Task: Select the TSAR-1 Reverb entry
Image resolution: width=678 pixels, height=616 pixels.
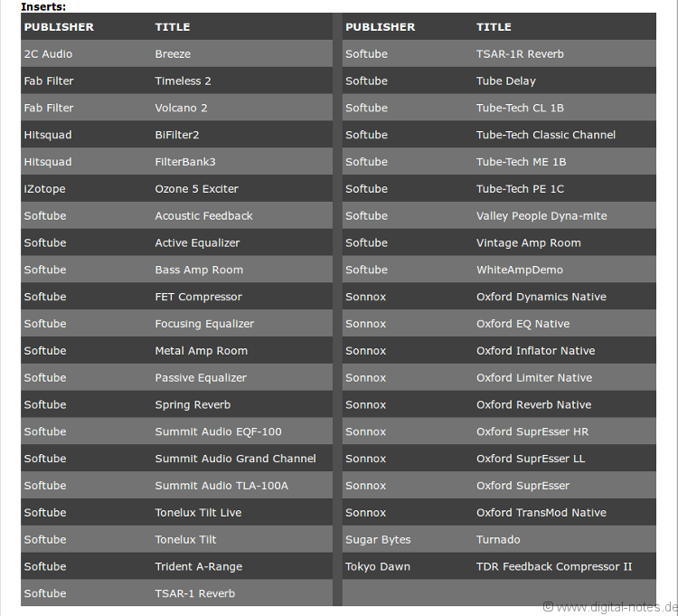Action: 194,594
